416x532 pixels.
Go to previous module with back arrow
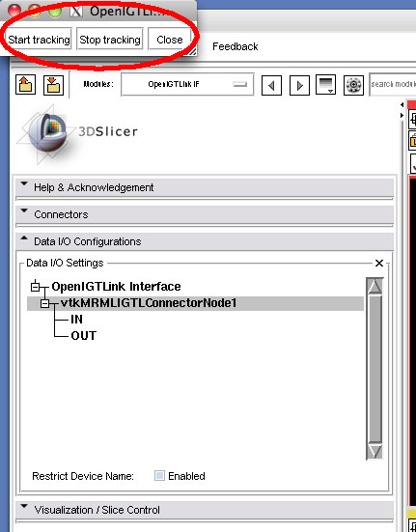click(271, 85)
